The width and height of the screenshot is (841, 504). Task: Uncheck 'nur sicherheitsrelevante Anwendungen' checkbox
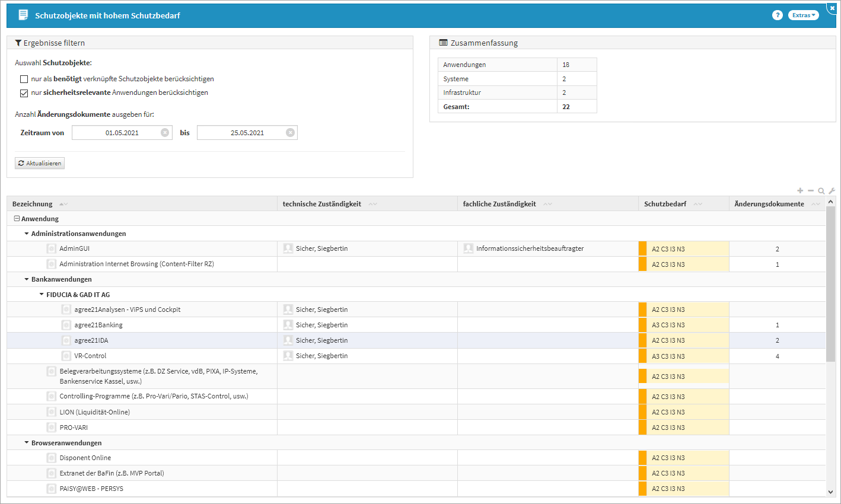24,93
